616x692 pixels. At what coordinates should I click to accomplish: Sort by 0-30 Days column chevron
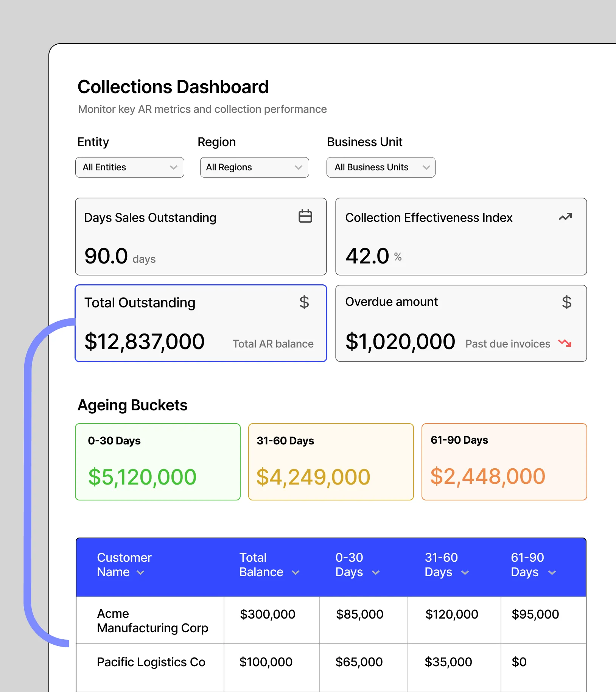[x=376, y=572]
